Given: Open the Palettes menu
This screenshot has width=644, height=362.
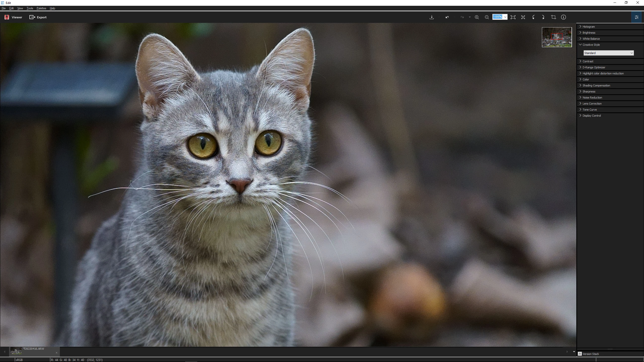Looking at the screenshot, I should pos(41,8).
